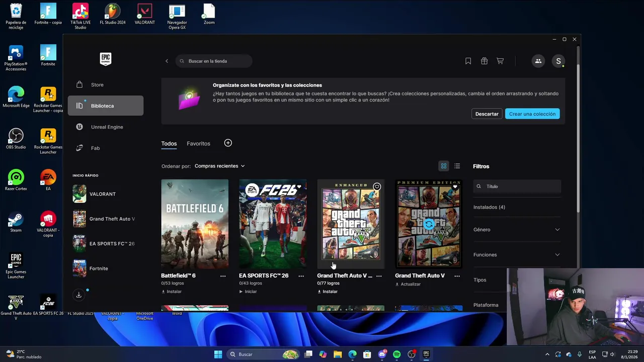Open the Battlefield 6 cover thumbnail
Image resolution: width=644 pixels, height=362 pixels.
coord(195,224)
